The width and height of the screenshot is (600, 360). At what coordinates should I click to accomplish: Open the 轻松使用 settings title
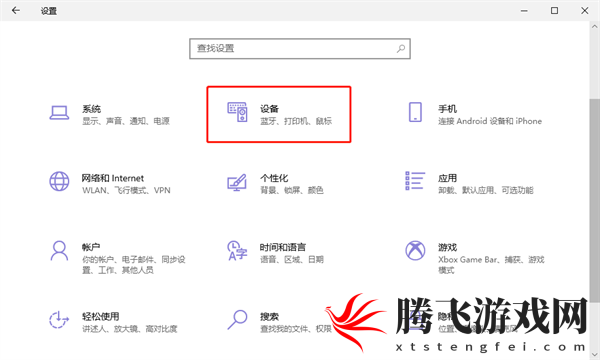pos(101,317)
